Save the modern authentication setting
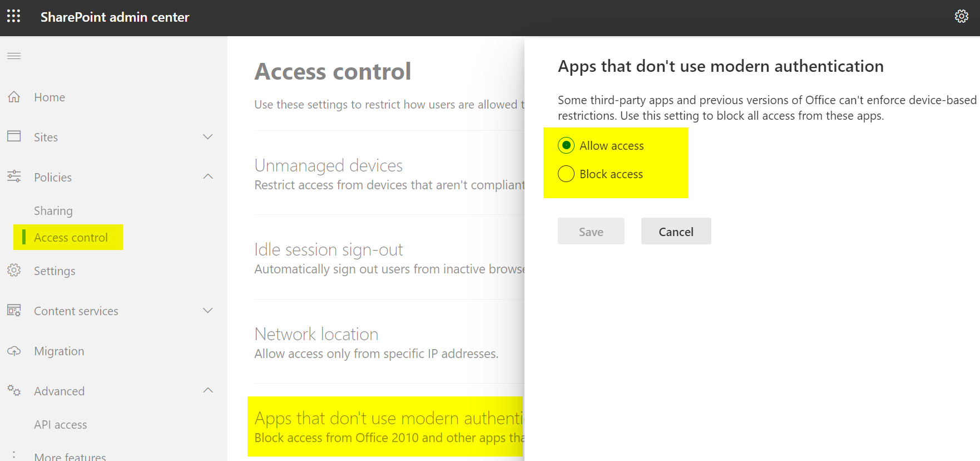 pyautogui.click(x=591, y=231)
